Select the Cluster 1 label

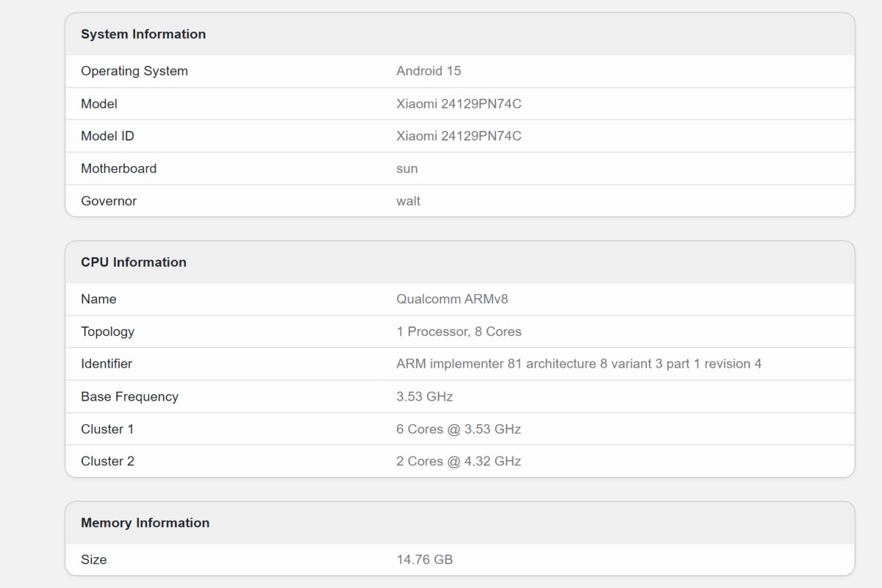click(107, 429)
